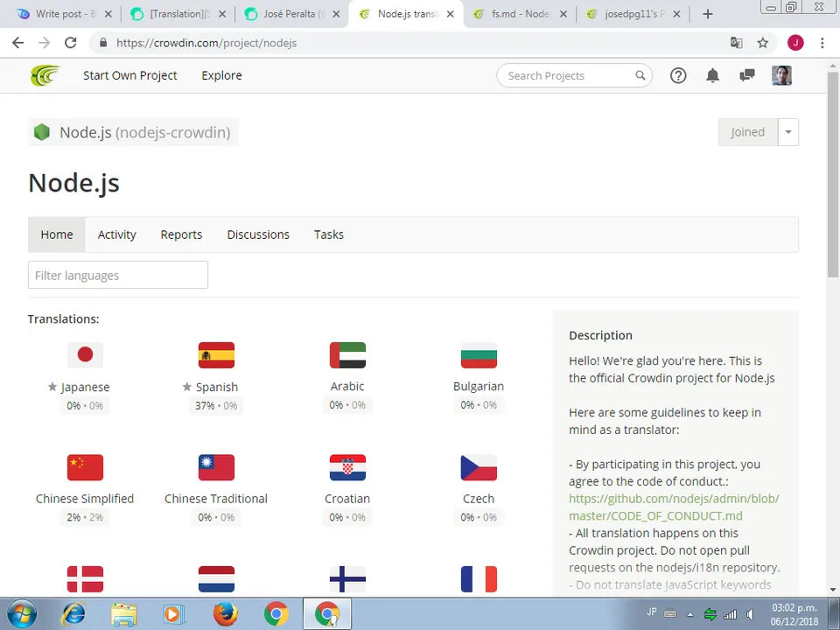The width and height of the screenshot is (840, 630).
Task: Switch to the fs.md browser tab
Action: (520, 14)
